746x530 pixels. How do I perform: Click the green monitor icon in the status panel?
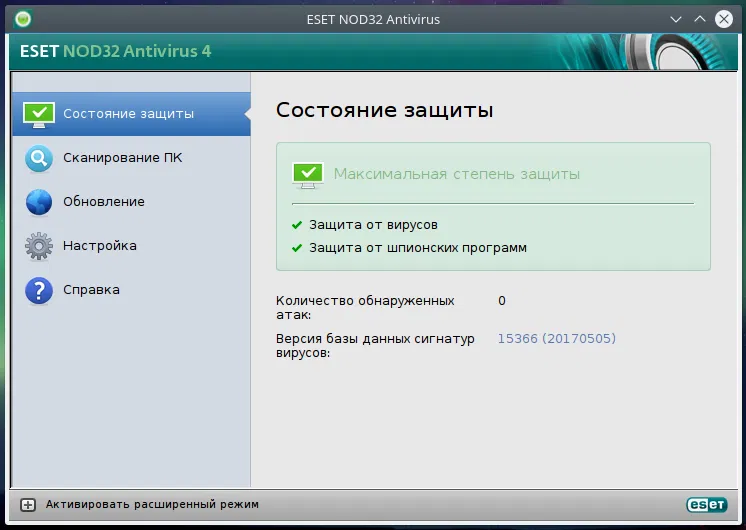308,175
